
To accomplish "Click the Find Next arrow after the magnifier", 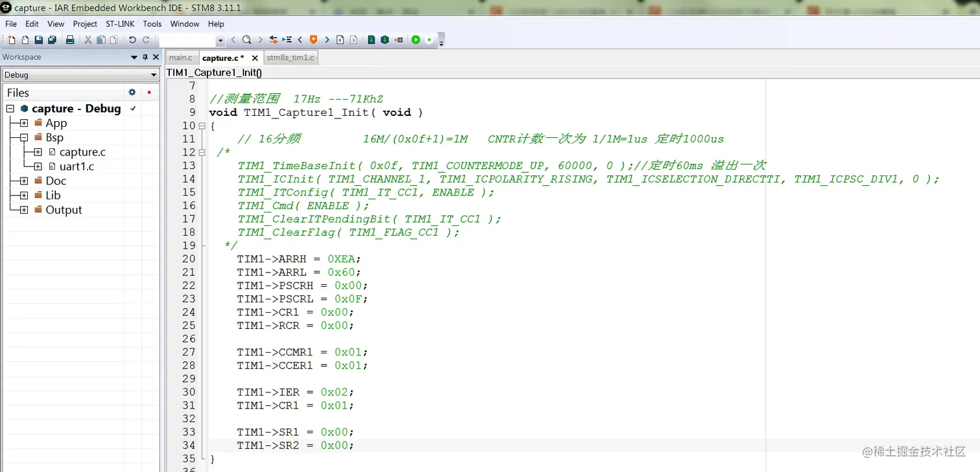I will point(261,40).
